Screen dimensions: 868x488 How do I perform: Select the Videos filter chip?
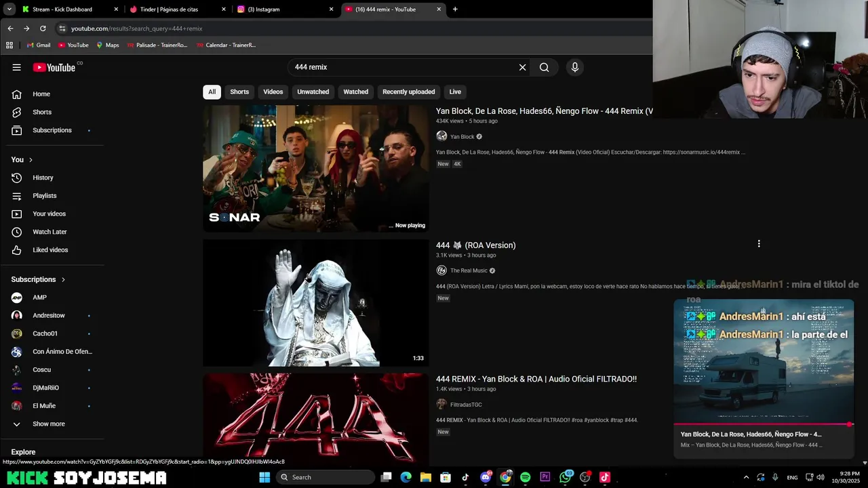tap(273, 92)
